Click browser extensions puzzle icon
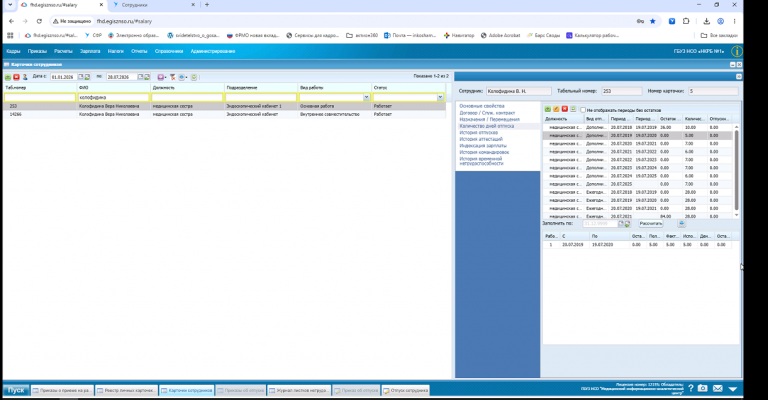 [x=686, y=21]
